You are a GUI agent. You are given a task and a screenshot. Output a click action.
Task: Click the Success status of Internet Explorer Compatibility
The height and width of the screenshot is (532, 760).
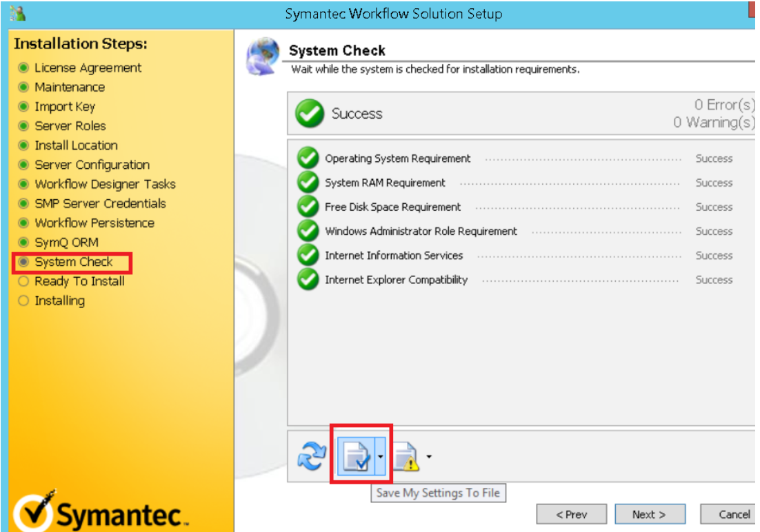click(714, 280)
